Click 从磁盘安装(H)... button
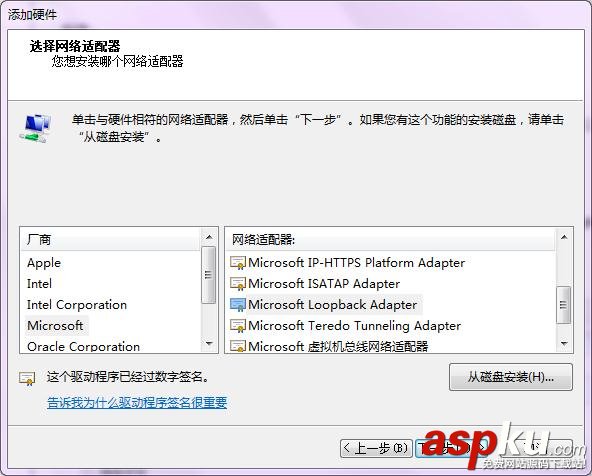 [x=511, y=377]
